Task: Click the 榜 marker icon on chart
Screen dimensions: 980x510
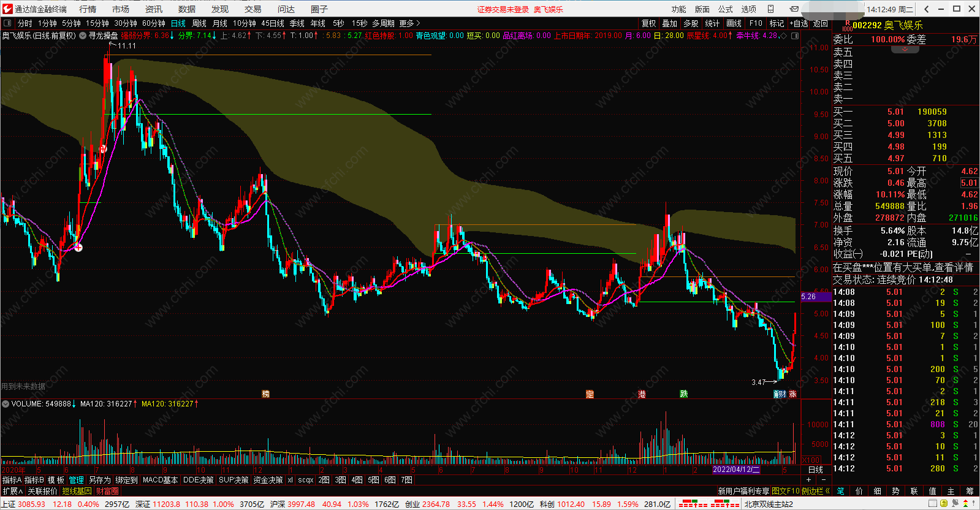Action: click(x=266, y=394)
